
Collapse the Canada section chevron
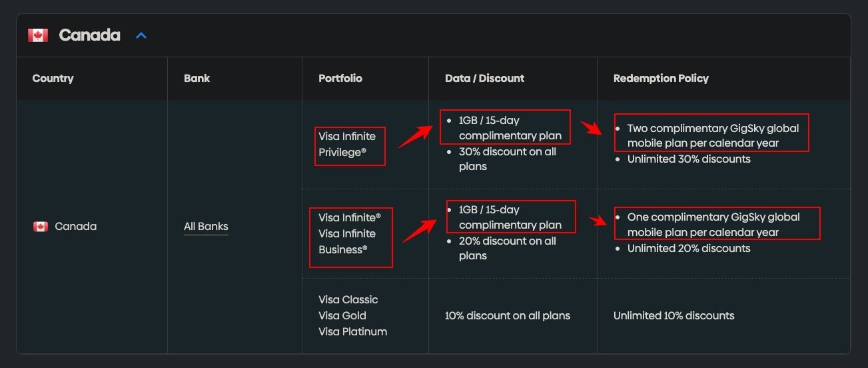pos(141,35)
